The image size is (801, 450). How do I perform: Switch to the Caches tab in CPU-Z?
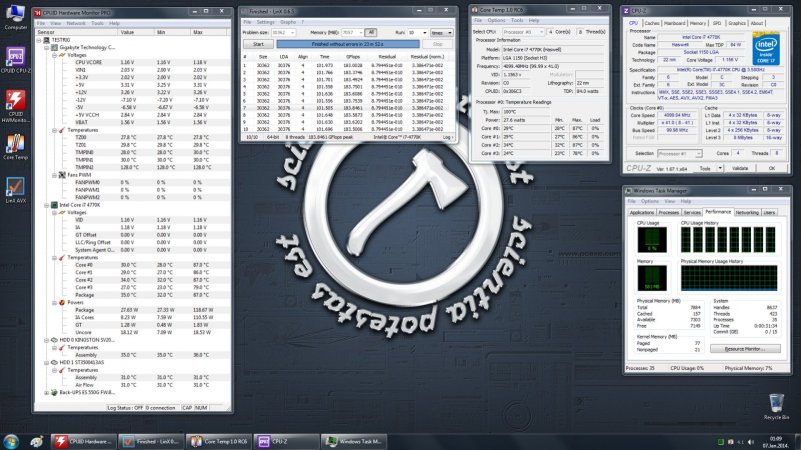[652, 23]
